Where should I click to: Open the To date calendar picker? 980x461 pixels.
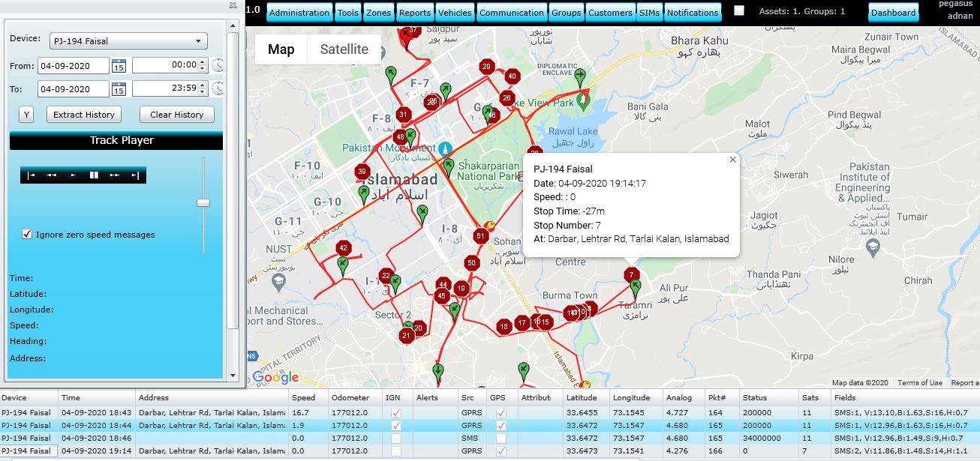click(119, 89)
